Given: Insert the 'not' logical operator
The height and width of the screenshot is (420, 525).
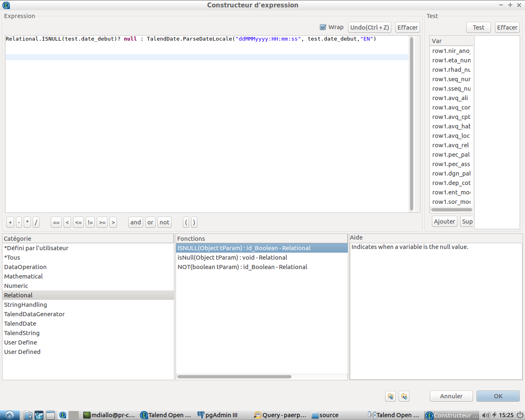Looking at the screenshot, I should (164, 222).
